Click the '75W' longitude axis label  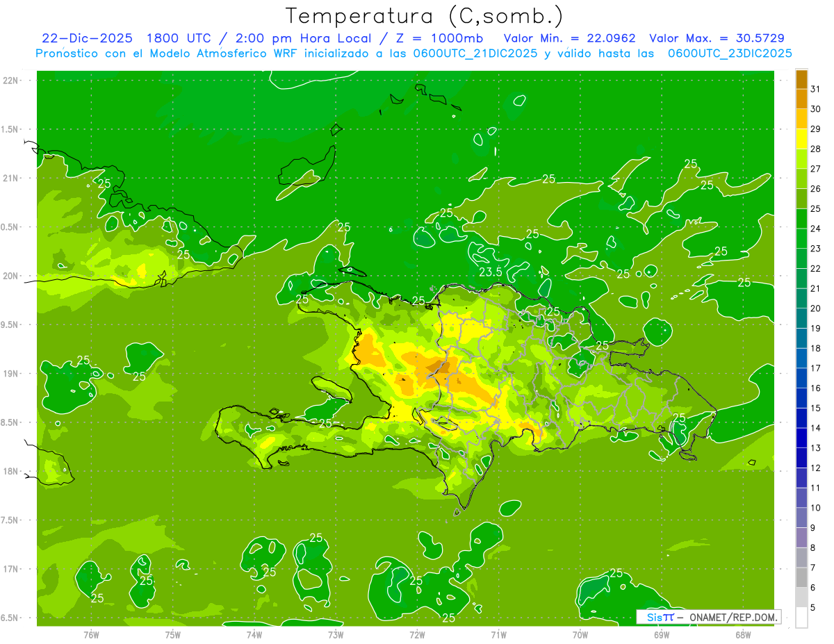[x=172, y=634]
